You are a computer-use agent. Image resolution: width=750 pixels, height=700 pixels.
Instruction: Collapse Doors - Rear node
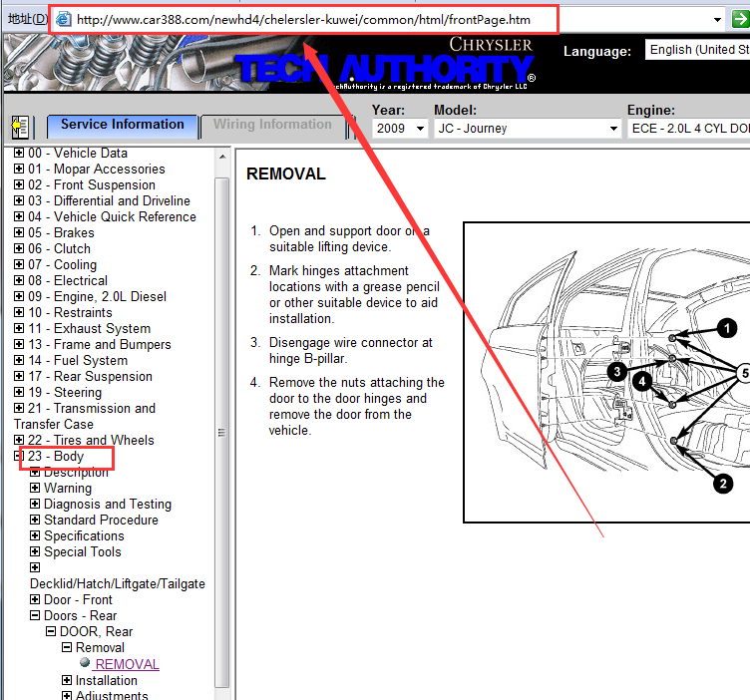(x=35, y=615)
